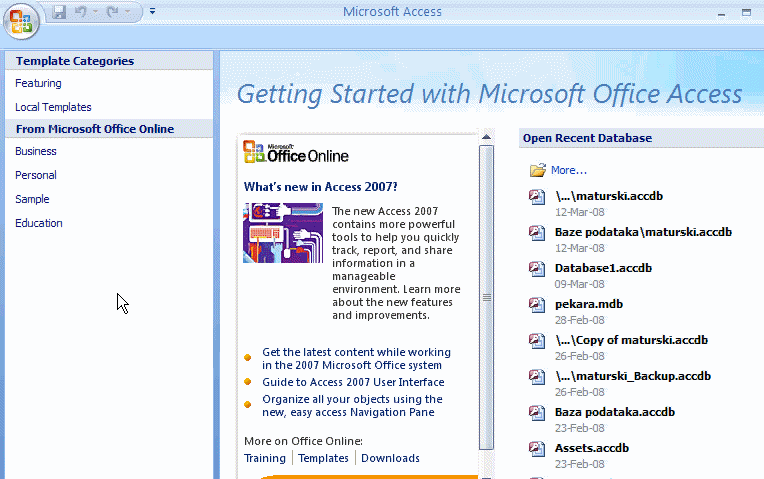Click the icon beside Database1.accdb
This screenshot has height=479, width=764.
click(x=537, y=269)
